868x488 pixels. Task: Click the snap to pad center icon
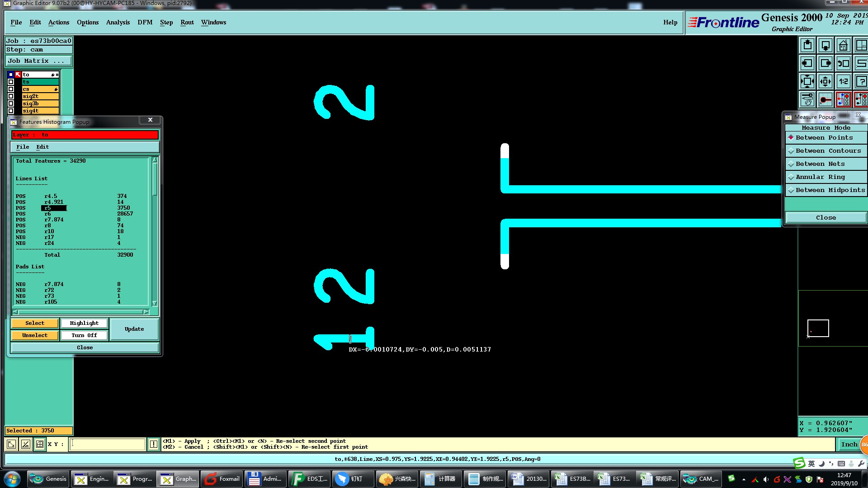pos(826,99)
